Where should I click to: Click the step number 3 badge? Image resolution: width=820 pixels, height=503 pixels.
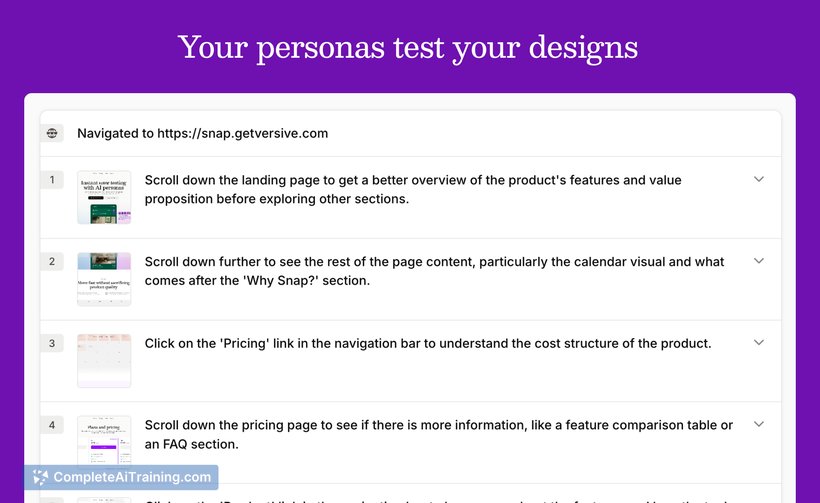coord(52,344)
